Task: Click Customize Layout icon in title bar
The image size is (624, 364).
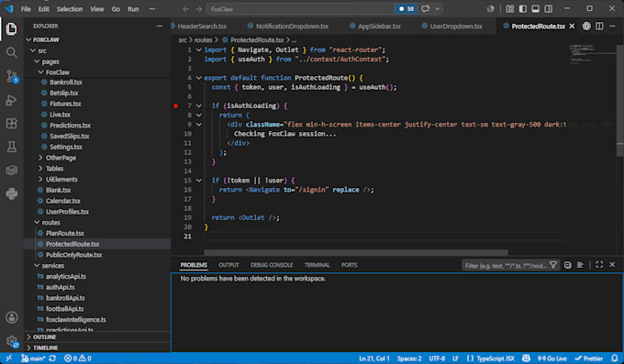Action: [x=510, y=9]
